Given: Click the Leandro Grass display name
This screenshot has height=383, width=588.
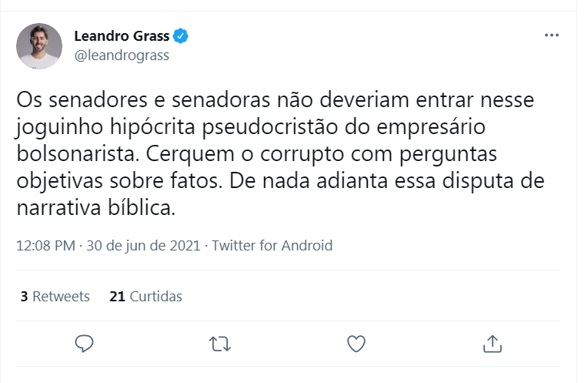Looking at the screenshot, I should (122, 35).
